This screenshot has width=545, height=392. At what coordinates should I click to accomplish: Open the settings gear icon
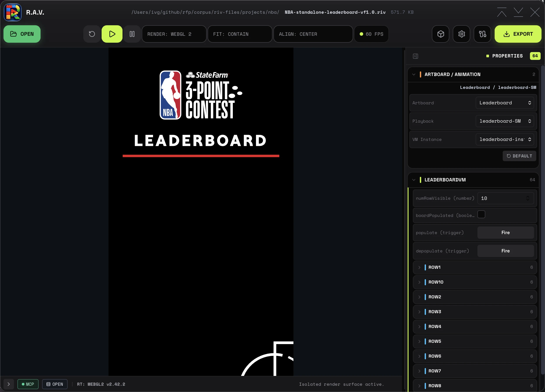(461, 34)
